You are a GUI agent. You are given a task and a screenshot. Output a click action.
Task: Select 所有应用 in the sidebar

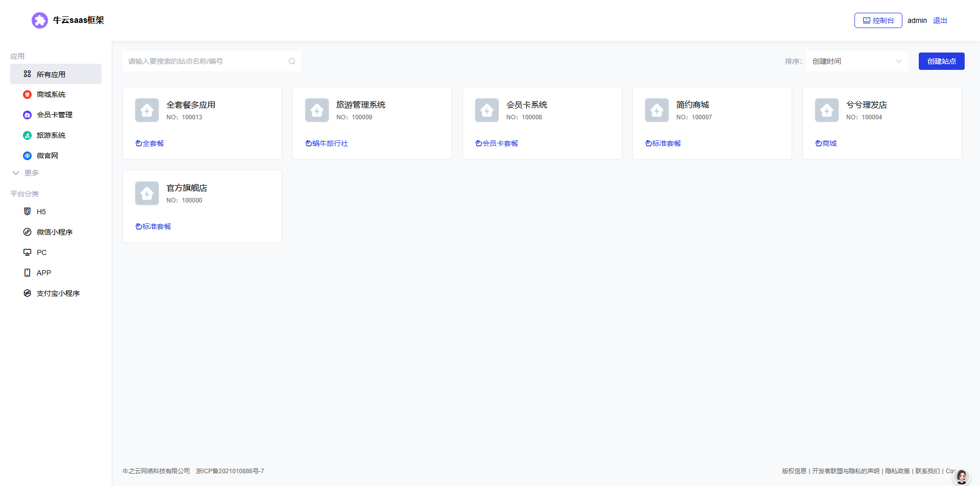click(x=56, y=74)
